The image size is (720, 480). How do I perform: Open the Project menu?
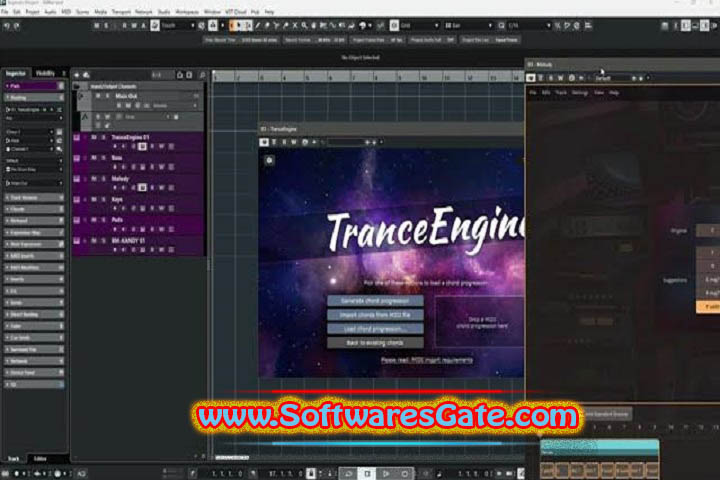pyautogui.click(x=32, y=12)
